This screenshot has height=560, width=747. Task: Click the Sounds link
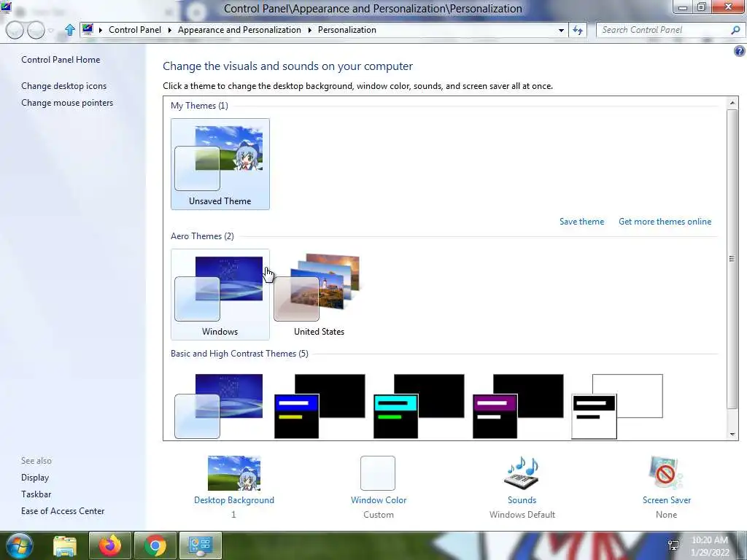522,500
